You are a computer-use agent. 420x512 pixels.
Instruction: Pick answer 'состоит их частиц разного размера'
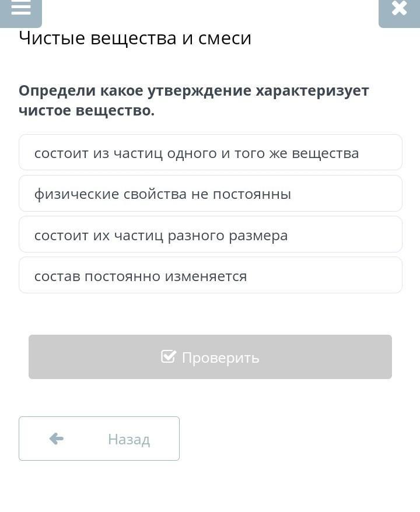[210, 234]
